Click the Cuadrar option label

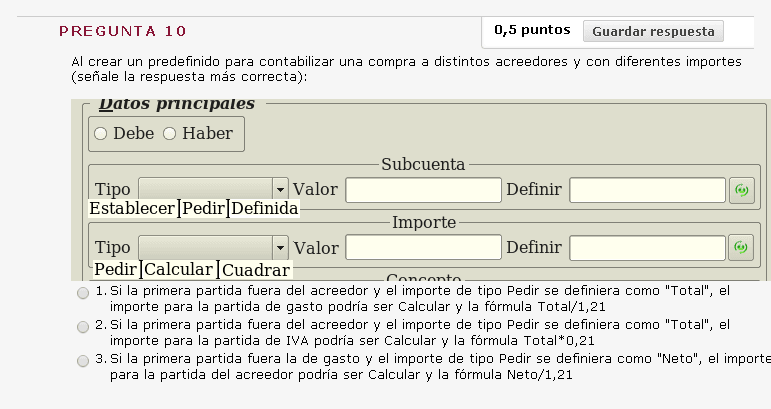click(256, 270)
